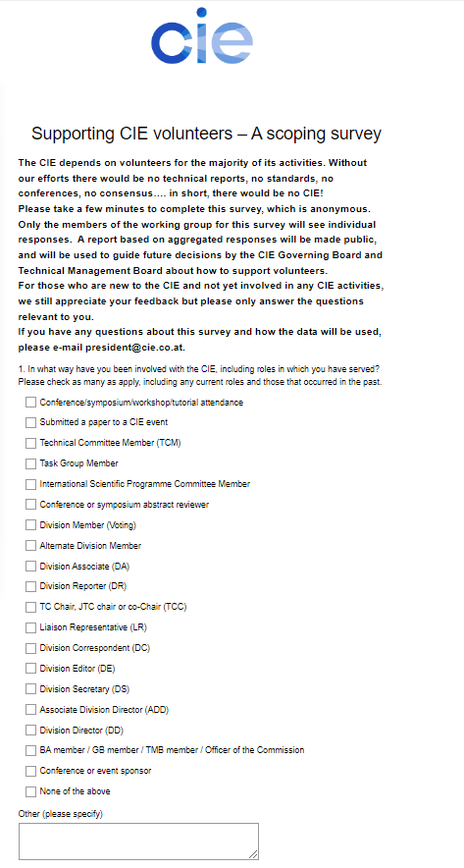
Task: Check Conference/symposium/workshop/tutorial attendance box
Action: tap(30, 403)
